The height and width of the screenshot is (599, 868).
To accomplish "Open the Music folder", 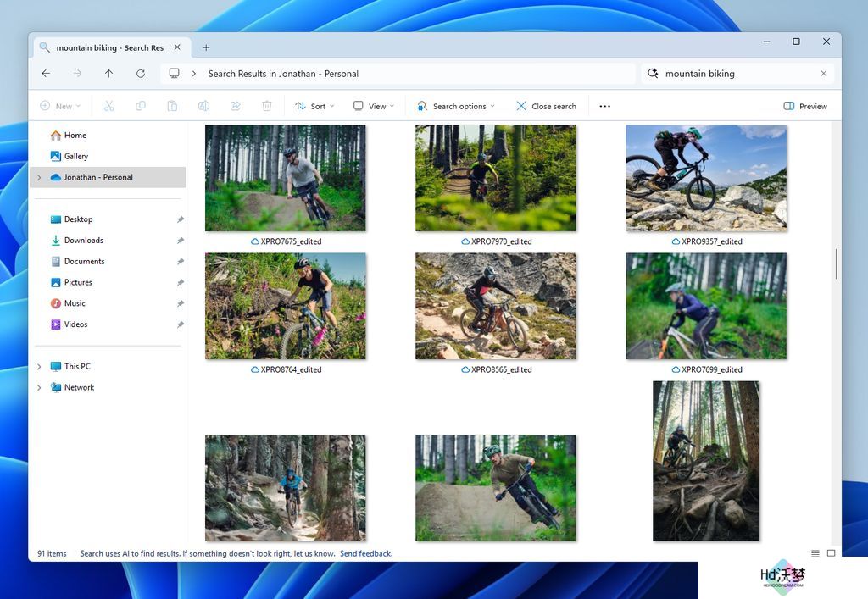I will coord(75,303).
